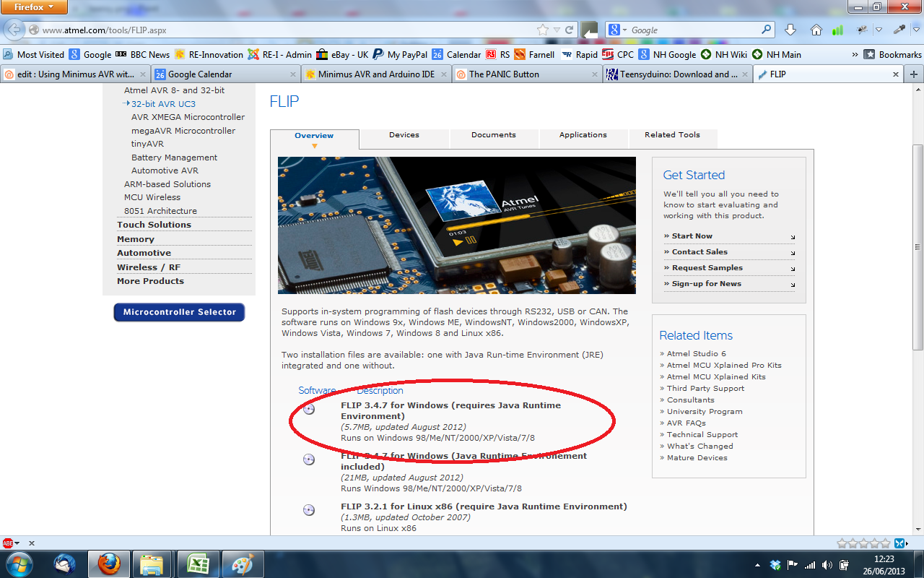
Task: Open the Windows Start menu
Action: coord(19,564)
